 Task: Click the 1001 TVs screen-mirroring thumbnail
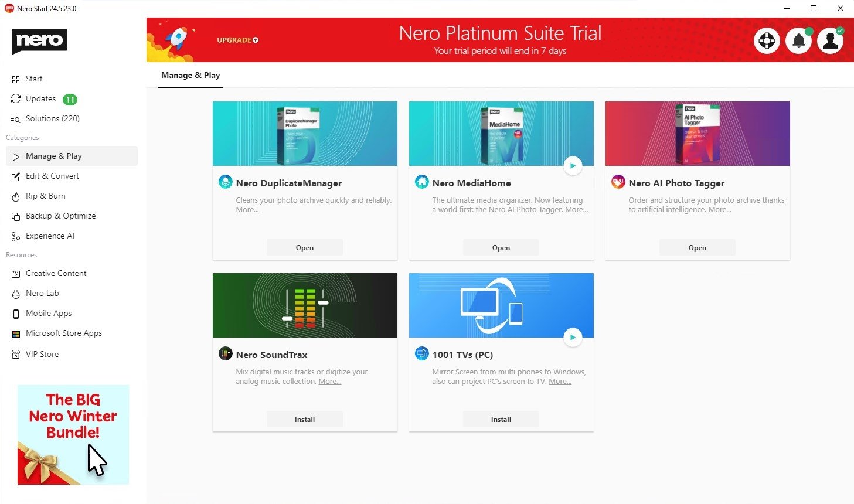[501, 305]
